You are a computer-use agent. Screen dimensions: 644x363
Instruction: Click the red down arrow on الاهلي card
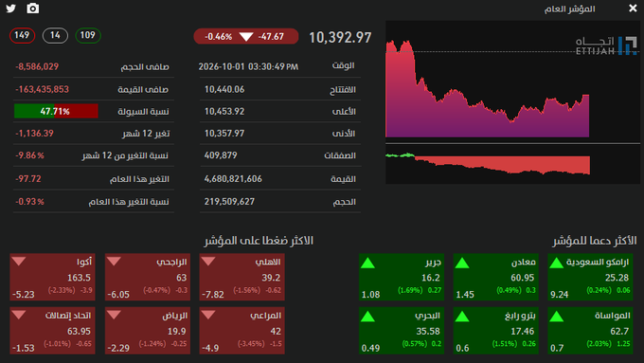pyautogui.click(x=208, y=262)
